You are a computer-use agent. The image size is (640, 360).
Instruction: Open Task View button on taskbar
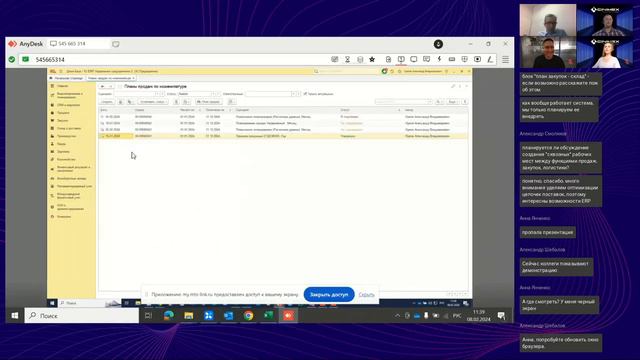pyautogui.click(x=149, y=316)
